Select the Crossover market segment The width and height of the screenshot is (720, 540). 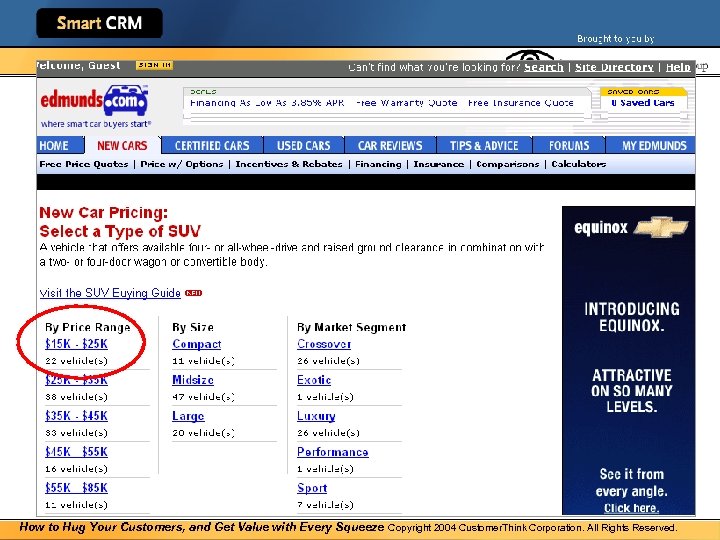[x=324, y=344]
